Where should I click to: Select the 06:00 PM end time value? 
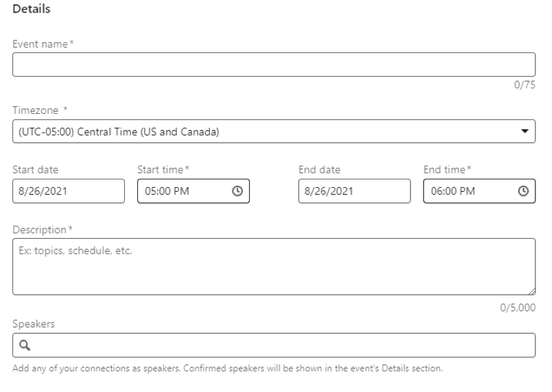[x=453, y=191]
